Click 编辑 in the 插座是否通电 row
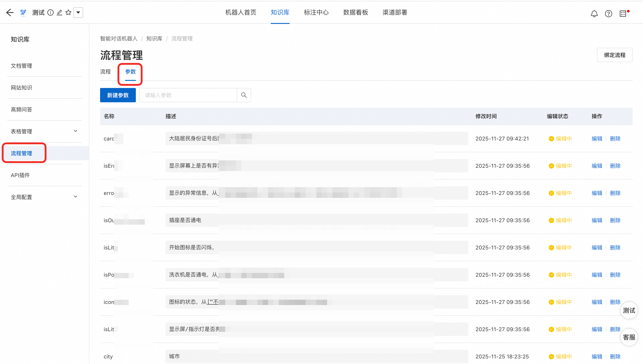The width and height of the screenshot is (643, 364). click(x=597, y=220)
